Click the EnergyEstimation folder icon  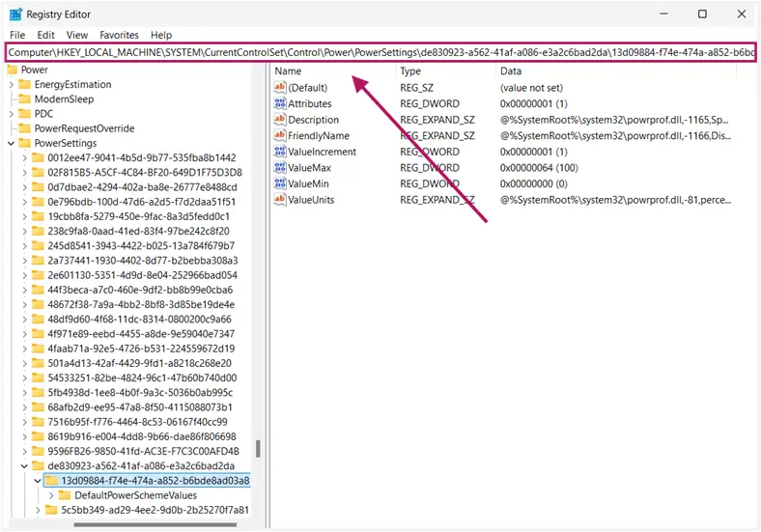(25, 84)
